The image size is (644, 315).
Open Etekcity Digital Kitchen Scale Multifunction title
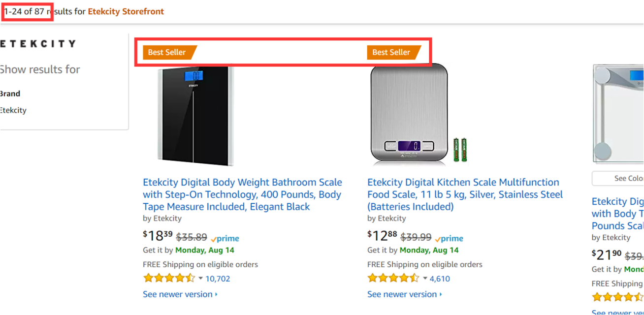click(465, 194)
